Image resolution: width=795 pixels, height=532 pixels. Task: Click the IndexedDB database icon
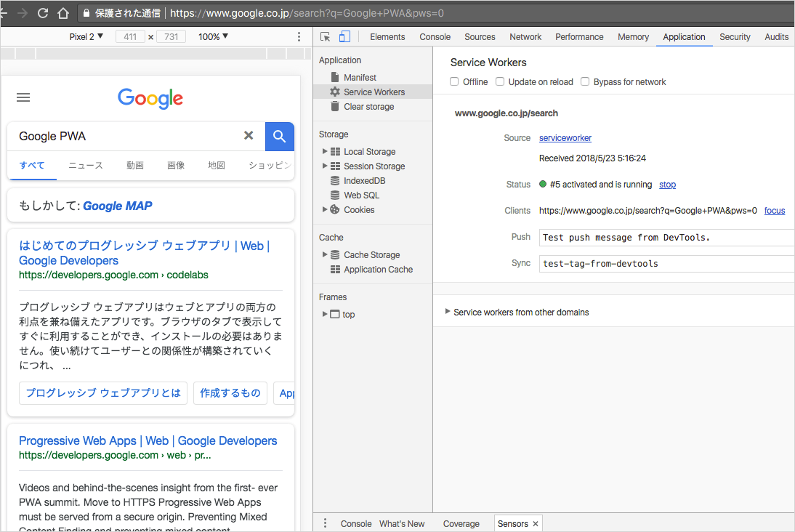(334, 180)
